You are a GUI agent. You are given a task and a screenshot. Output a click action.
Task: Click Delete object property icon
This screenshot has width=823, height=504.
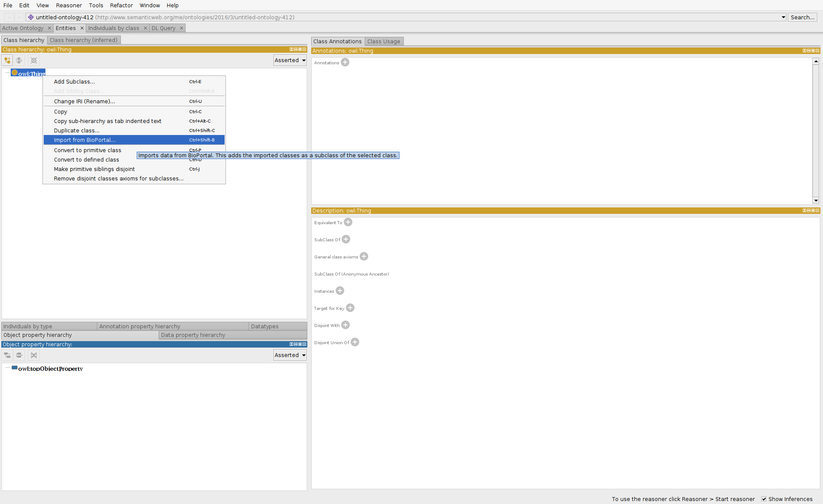tap(34, 355)
